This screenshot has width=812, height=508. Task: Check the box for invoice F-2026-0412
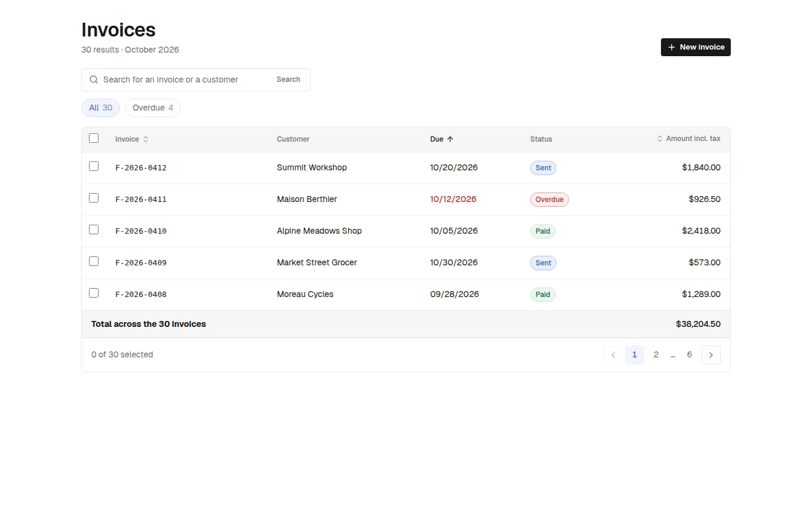[x=94, y=166]
